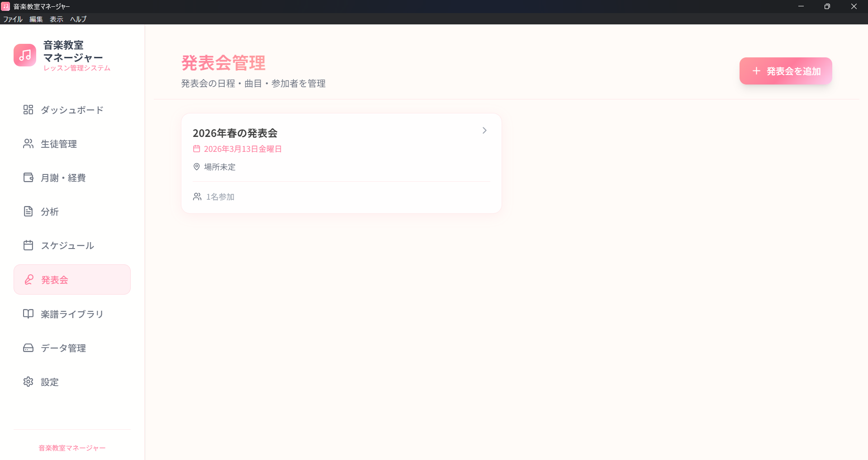Viewport: 868px width, 460px height.
Task: Click the データ管理 storage icon
Action: 28,347
